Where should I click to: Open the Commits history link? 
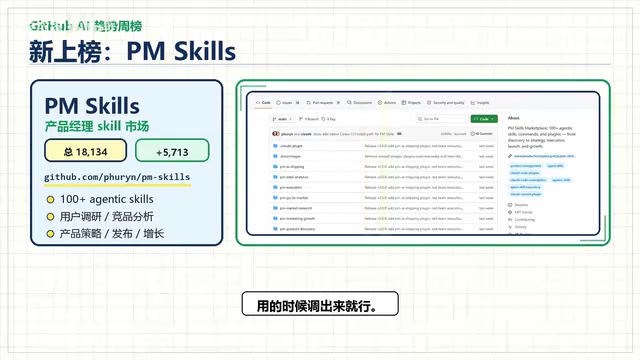(482, 133)
